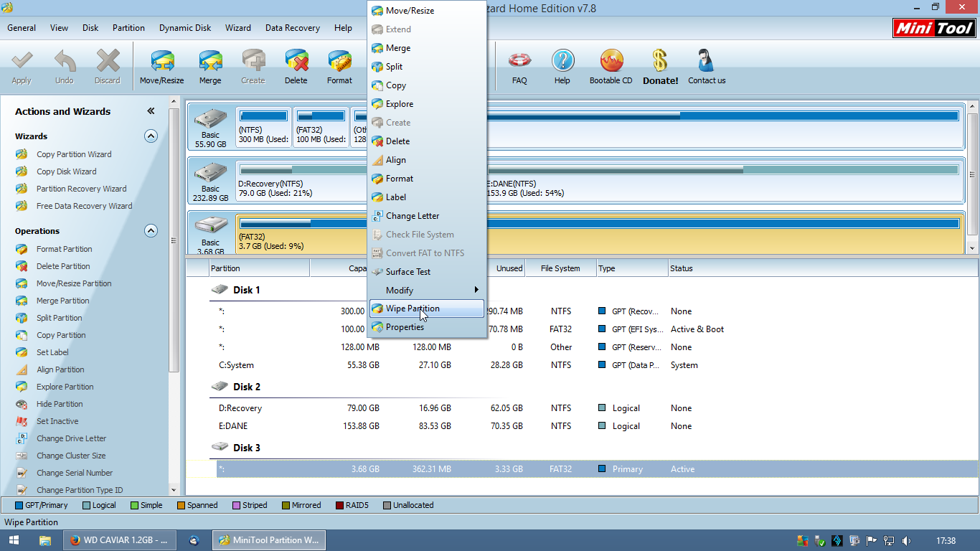Click the Partition column header
The height and width of the screenshot is (551, 980).
(259, 268)
